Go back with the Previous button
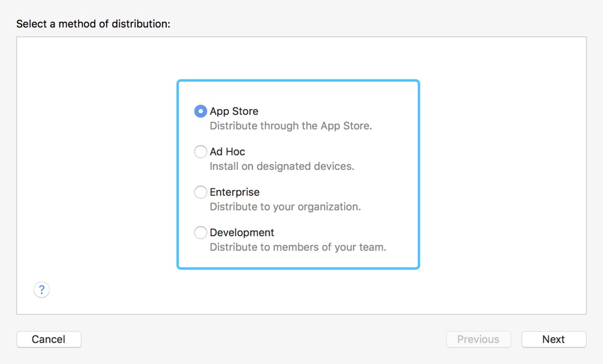The height and width of the screenshot is (364, 603). click(478, 339)
